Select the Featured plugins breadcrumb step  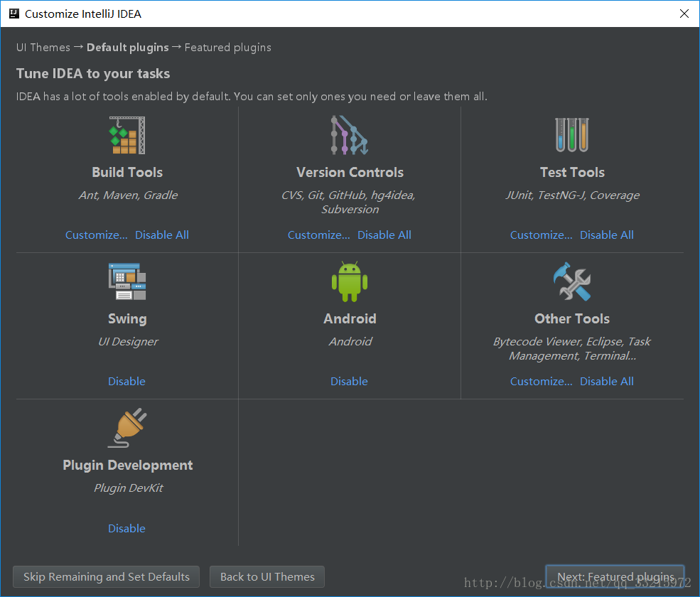(x=227, y=48)
